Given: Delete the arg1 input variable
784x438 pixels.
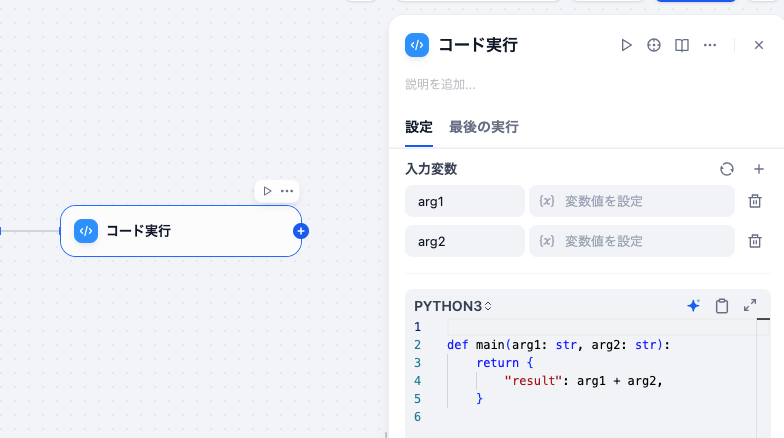Looking at the screenshot, I should [x=755, y=201].
